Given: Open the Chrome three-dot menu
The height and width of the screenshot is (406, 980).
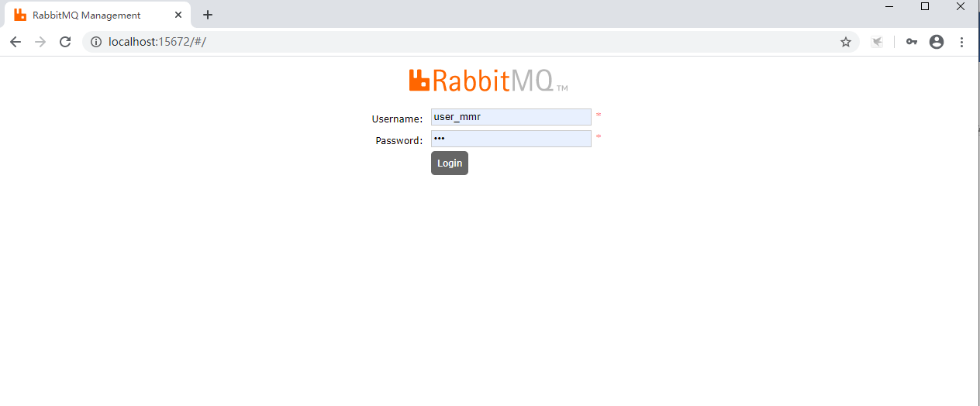Looking at the screenshot, I should (x=961, y=42).
